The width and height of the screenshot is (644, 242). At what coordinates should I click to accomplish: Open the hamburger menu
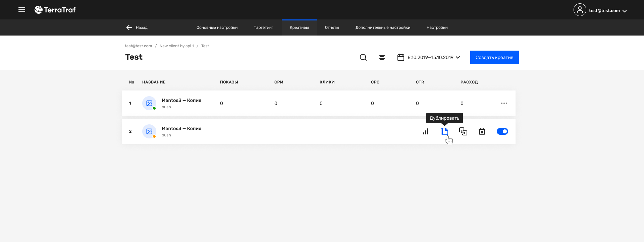point(22,10)
